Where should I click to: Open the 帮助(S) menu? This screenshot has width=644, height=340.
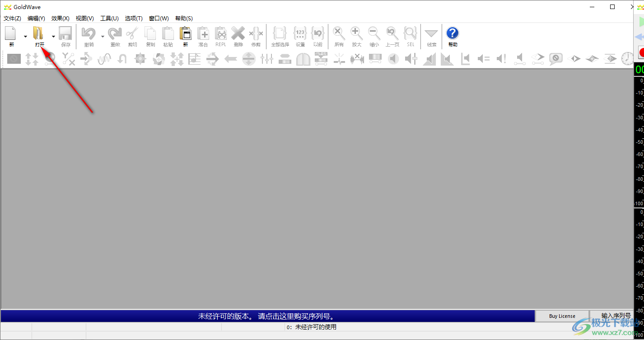pos(184,19)
